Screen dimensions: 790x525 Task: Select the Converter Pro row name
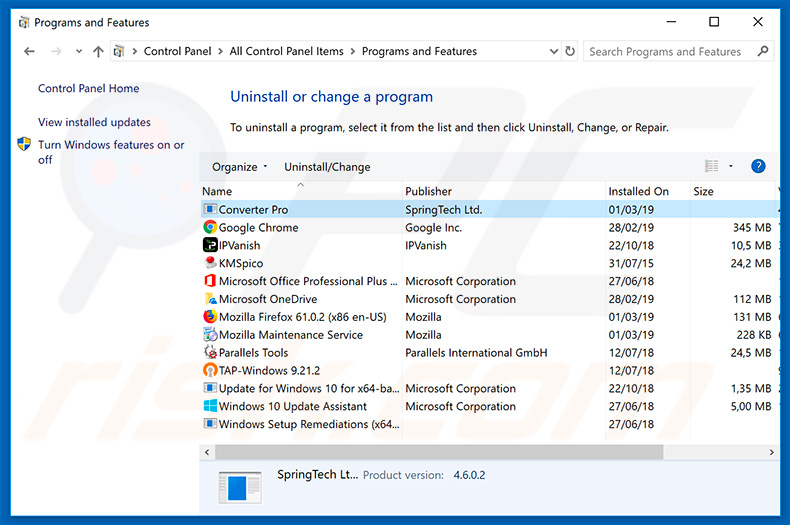(253, 210)
